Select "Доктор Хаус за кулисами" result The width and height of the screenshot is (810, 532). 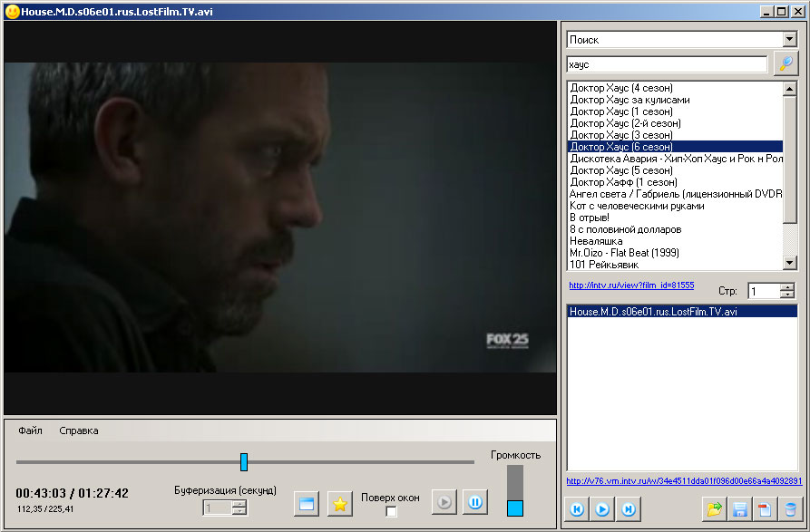(x=675, y=100)
